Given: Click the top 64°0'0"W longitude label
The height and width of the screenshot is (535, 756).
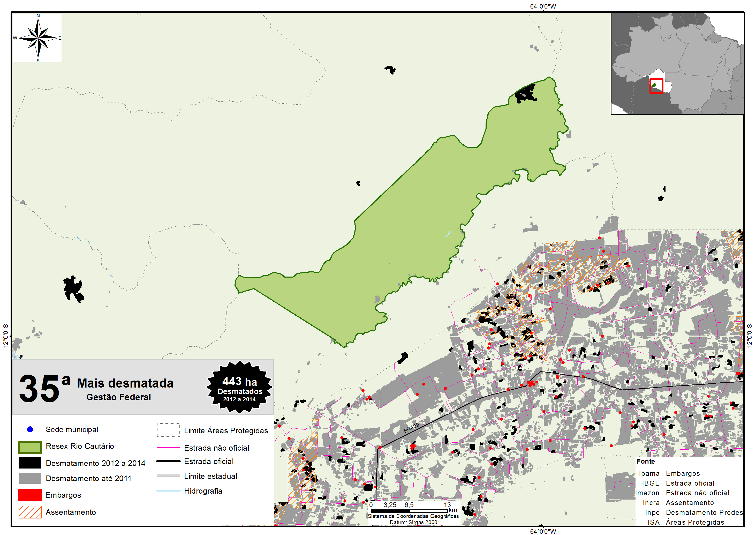Looking at the screenshot, I should point(543,6).
